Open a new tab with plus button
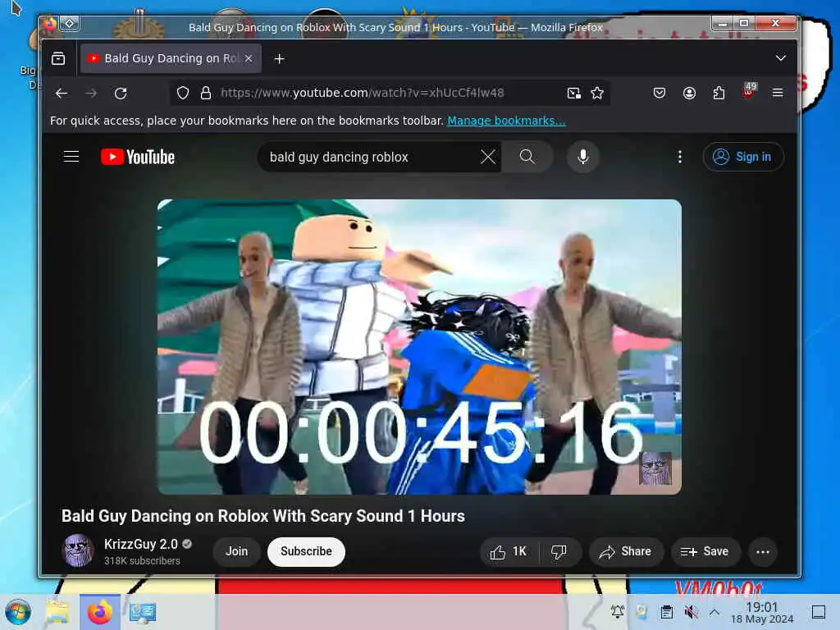The height and width of the screenshot is (630, 840). tap(279, 58)
